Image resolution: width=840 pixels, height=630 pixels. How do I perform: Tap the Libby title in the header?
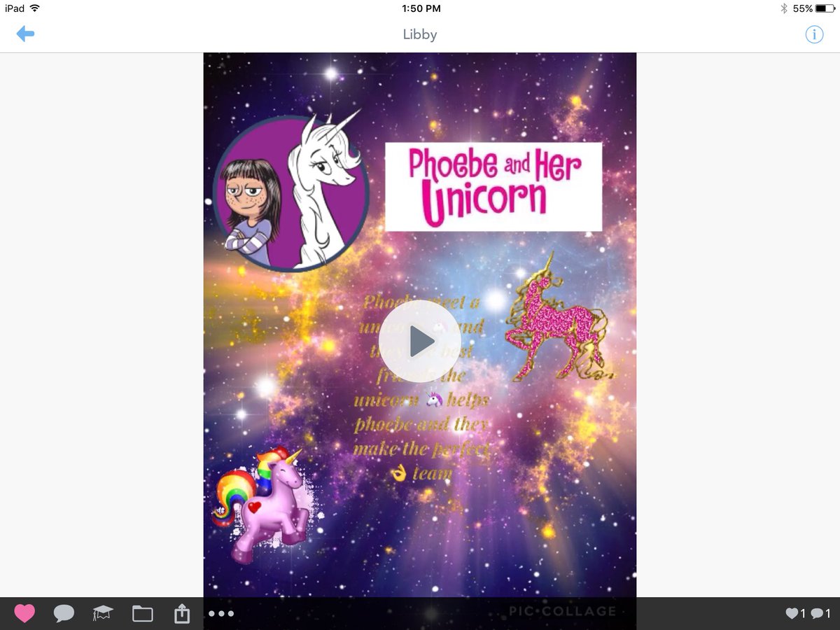pos(420,34)
